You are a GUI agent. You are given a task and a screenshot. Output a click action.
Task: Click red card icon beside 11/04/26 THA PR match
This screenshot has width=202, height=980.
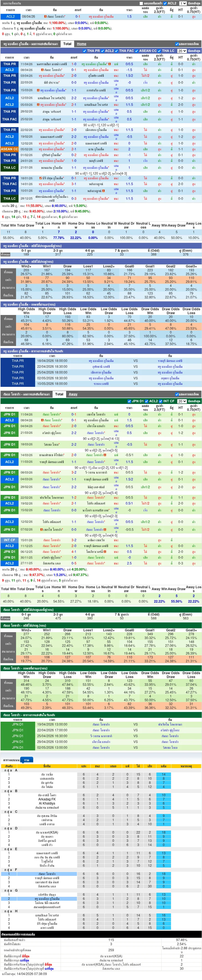(110, 64)
